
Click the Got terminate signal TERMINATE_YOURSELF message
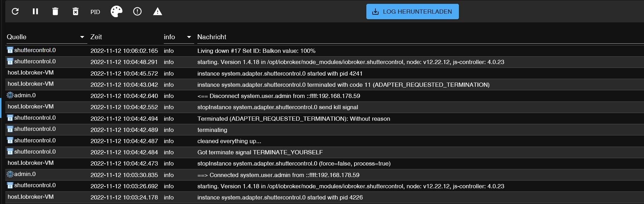260,152
